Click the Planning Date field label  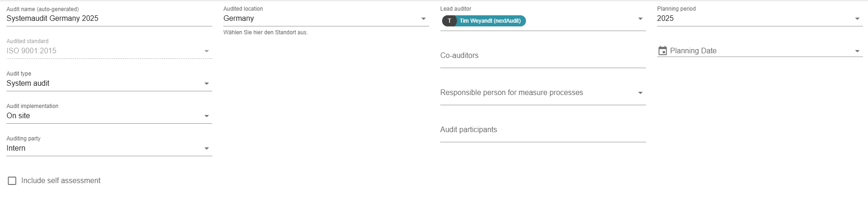click(693, 51)
